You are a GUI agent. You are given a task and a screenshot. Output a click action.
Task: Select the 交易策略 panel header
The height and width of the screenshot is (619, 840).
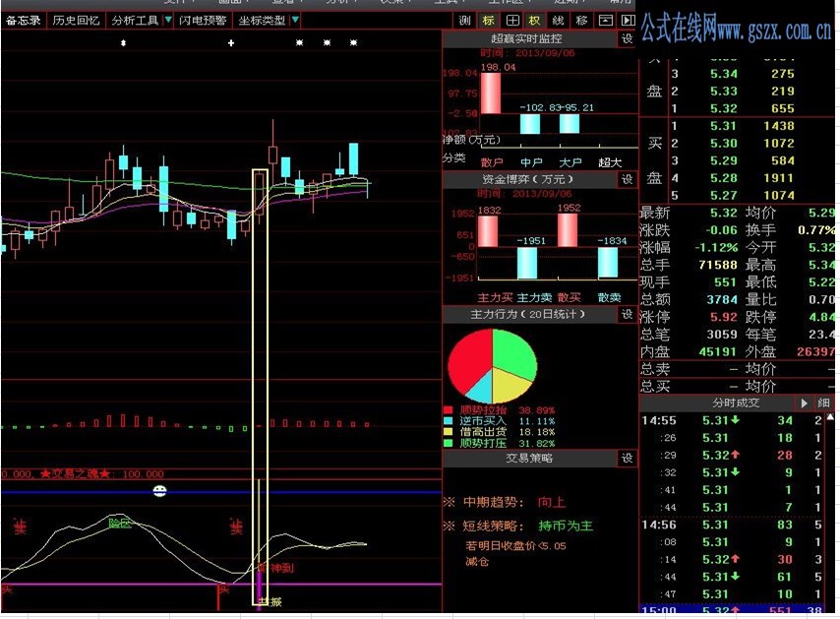[x=530, y=459]
